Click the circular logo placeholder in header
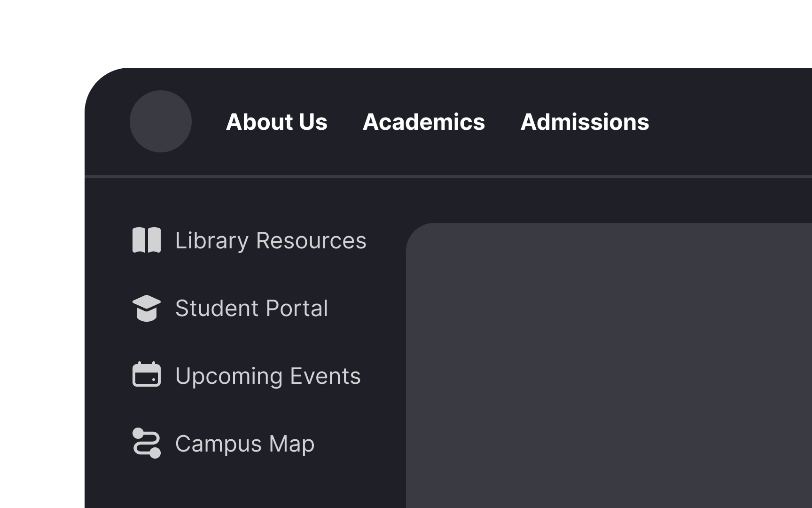 [x=161, y=121]
